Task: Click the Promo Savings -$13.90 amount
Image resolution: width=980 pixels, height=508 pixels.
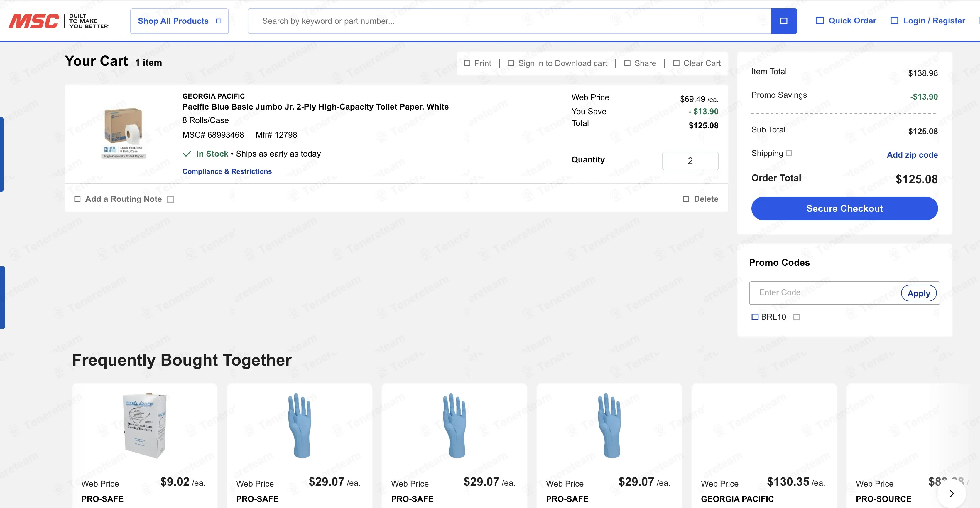Action: [924, 97]
